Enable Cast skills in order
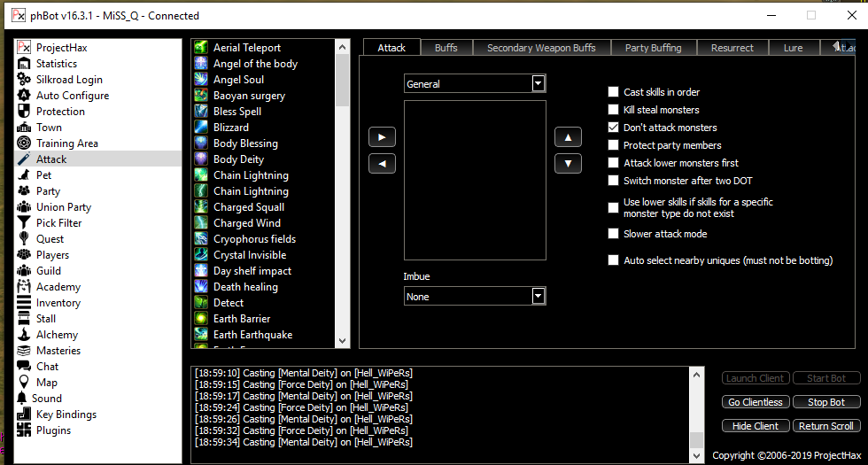868x465 pixels. (x=614, y=92)
